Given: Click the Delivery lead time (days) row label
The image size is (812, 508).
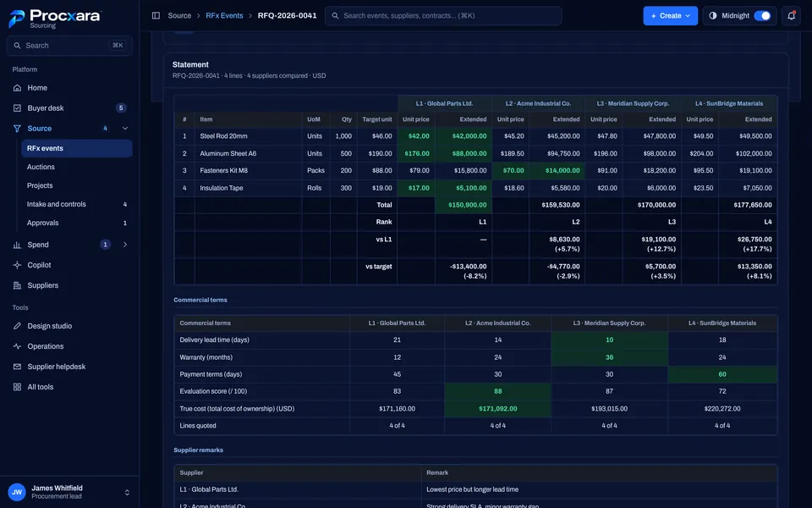Looking at the screenshot, I should coord(214,340).
